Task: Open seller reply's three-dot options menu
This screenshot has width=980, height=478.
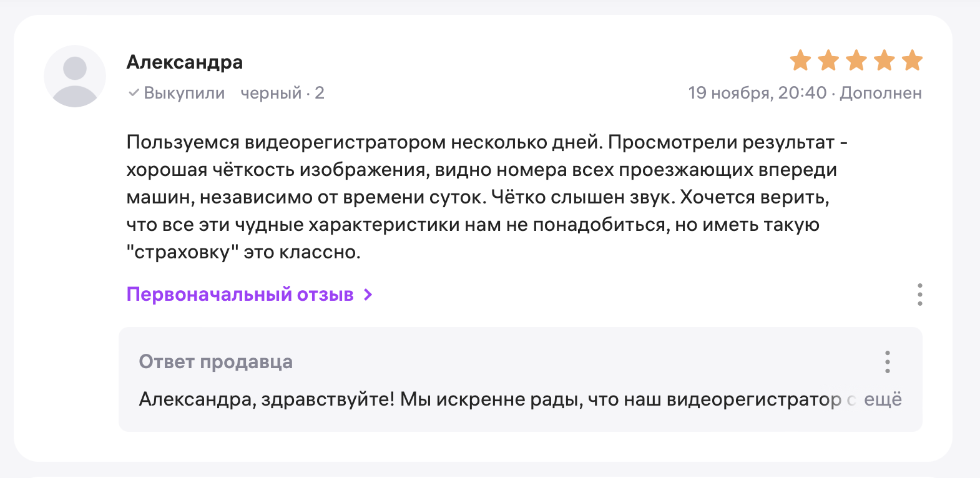Action: pos(887,362)
